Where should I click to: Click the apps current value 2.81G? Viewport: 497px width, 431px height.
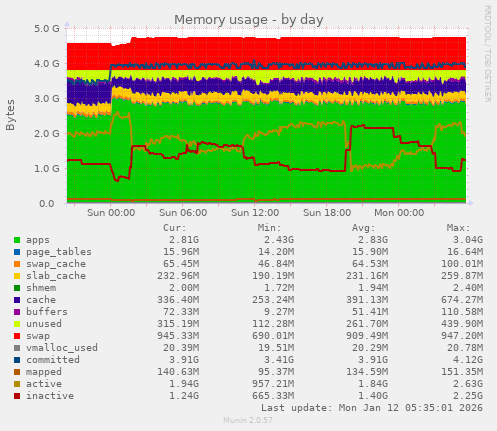click(184, 240)
